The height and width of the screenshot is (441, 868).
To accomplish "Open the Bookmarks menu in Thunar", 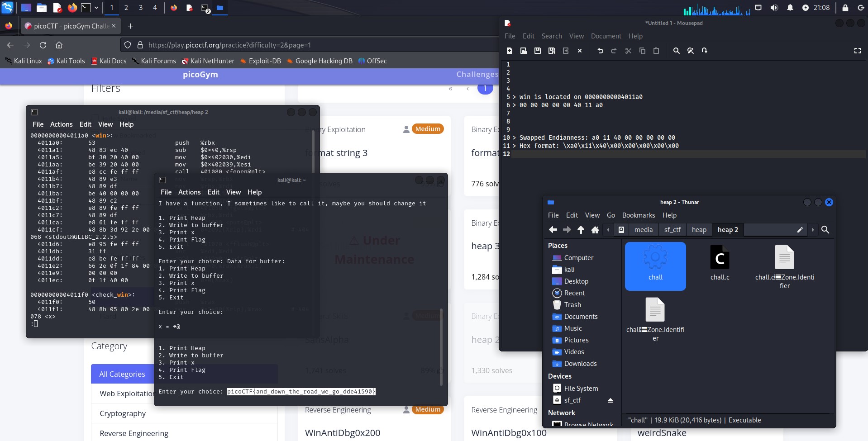I will [638, 215].
